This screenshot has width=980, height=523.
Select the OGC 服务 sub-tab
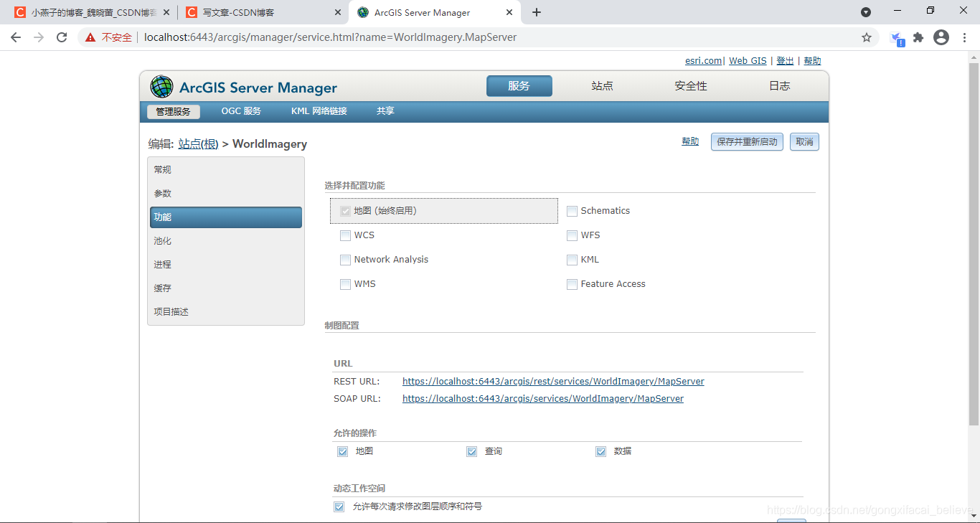coord(241,111)
